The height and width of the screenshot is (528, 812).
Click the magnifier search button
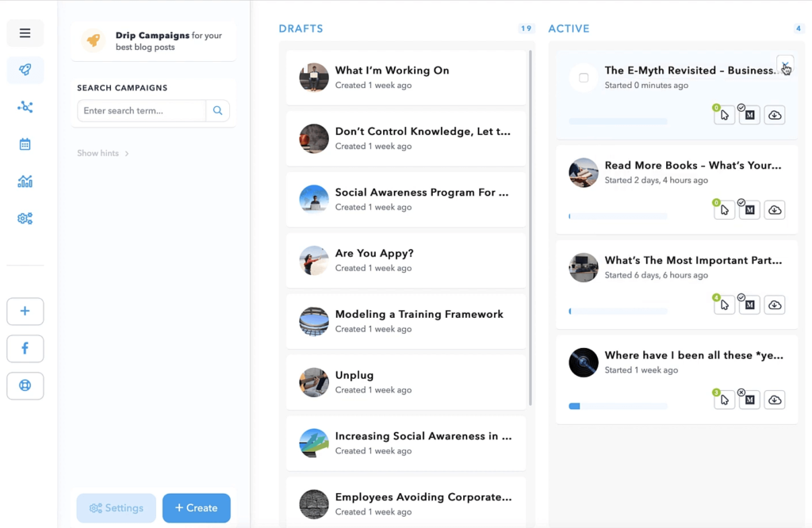pyautogui.click(x=217, y=111)
